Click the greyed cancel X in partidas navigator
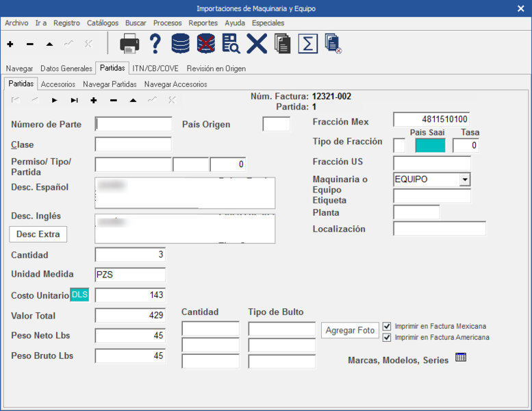532x411 pixels. pos(172,100)
